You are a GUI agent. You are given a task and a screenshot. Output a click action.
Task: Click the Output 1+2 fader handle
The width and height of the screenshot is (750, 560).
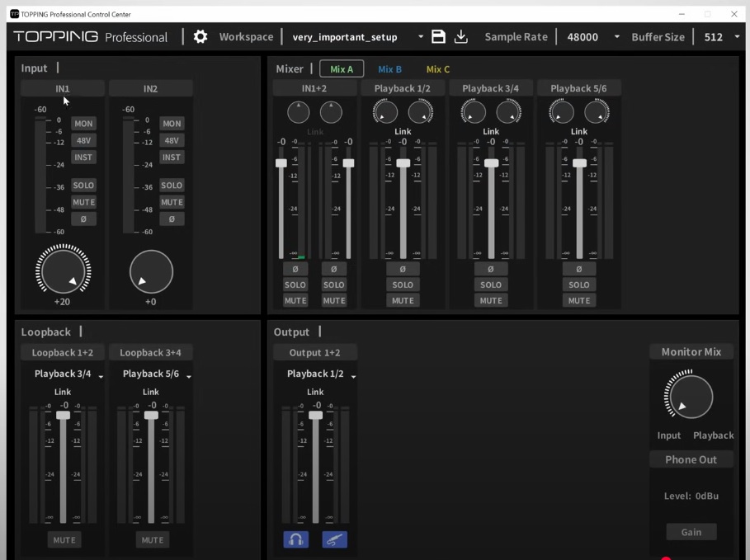pos(316,415)
